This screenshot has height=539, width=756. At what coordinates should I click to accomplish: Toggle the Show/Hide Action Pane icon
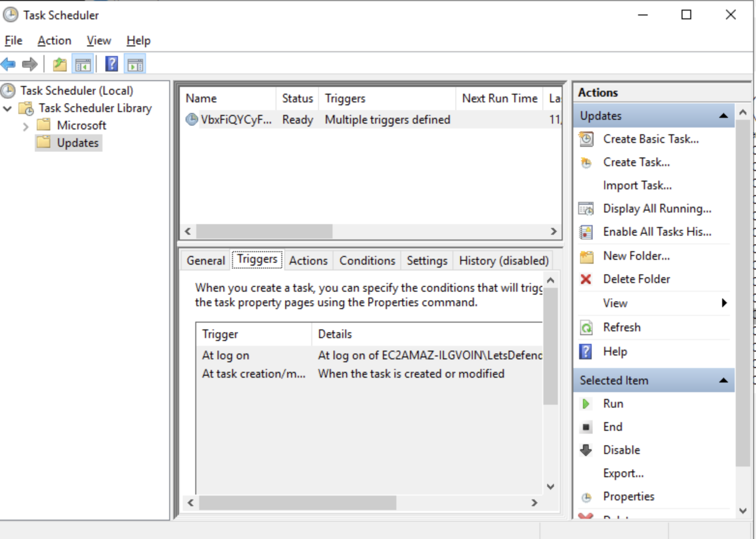135,64
